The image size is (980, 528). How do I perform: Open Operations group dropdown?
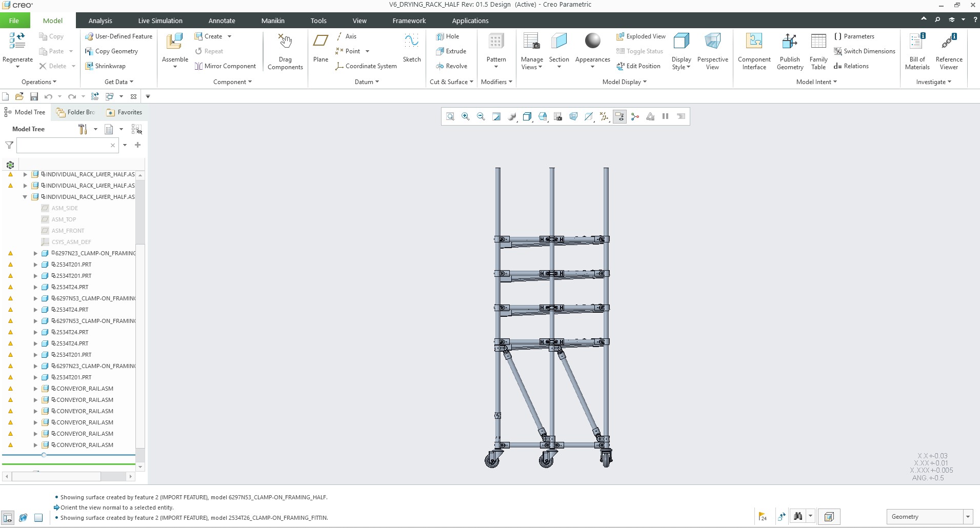pos(39,82)
